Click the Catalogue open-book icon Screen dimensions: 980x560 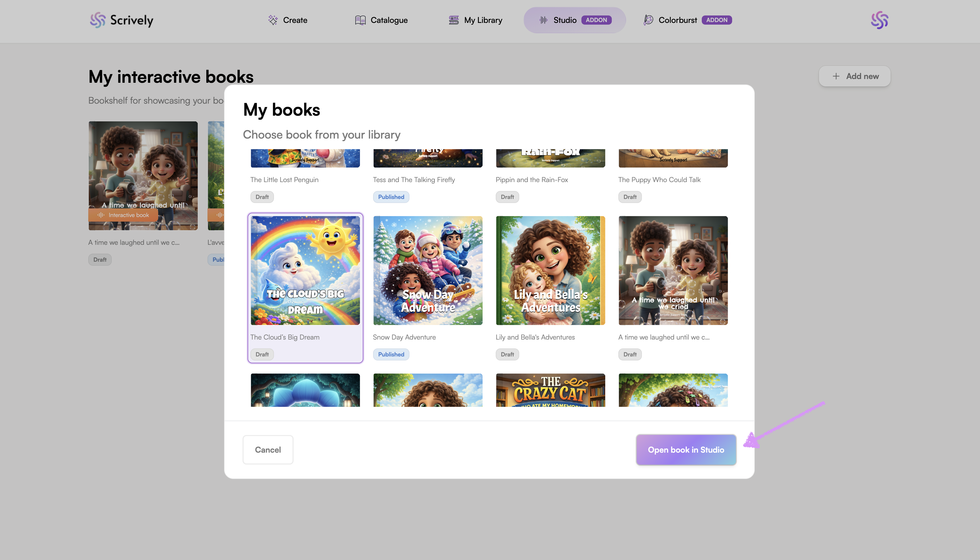pyautogui.click(x=360, y=20)
